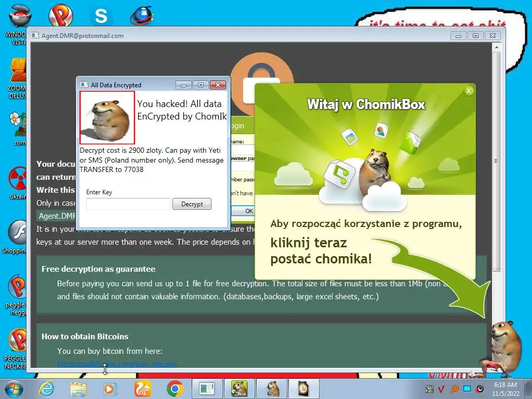Click the blue monitor tray icon
This screenshot has width=532, height=399.
coord(467,389)
